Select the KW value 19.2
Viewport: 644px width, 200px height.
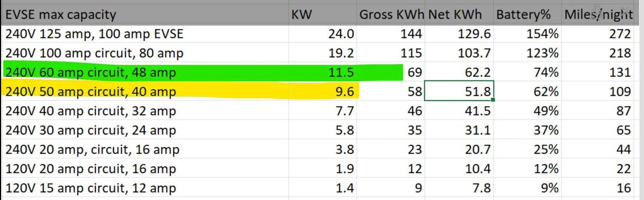point(341,53)
